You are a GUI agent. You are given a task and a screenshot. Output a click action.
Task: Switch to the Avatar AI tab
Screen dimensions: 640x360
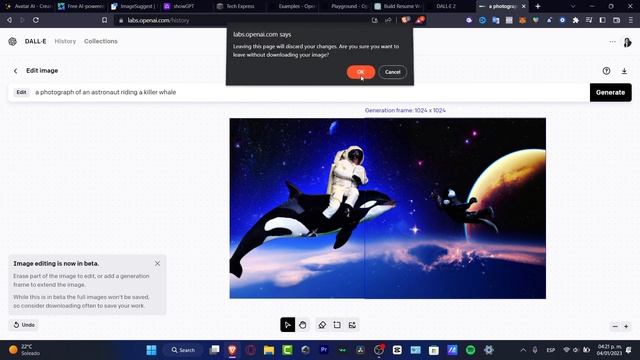coord(27,6)
